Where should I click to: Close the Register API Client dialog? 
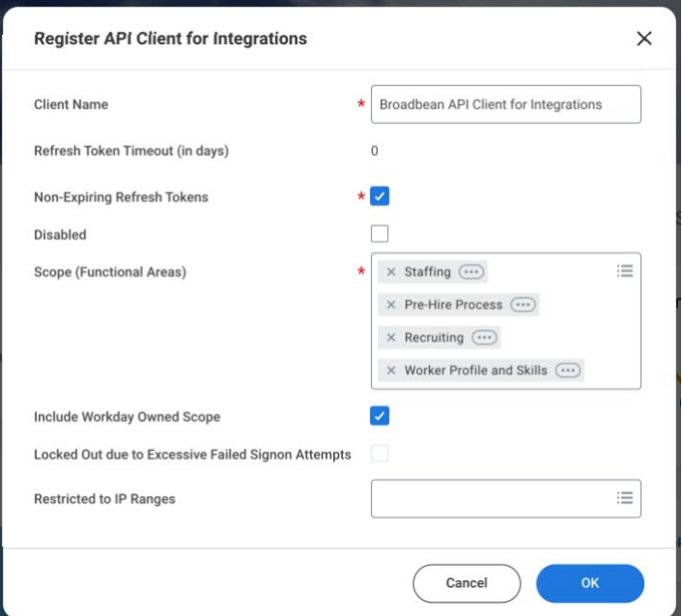coord(643,39)
